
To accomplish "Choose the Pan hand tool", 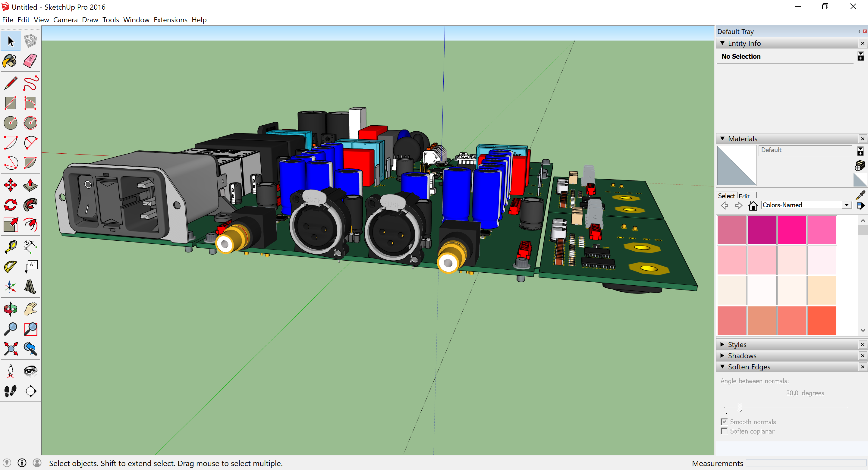I will [x=30, y=309].
